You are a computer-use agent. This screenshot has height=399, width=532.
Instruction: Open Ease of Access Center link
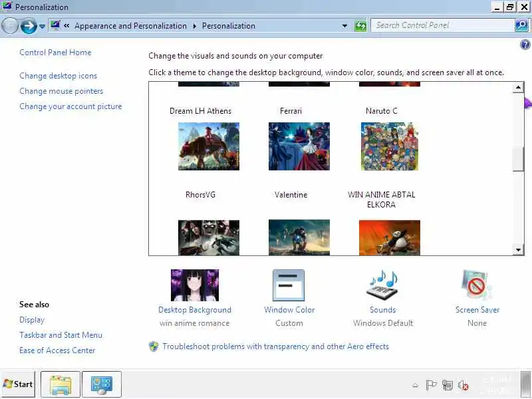point(57,350)
